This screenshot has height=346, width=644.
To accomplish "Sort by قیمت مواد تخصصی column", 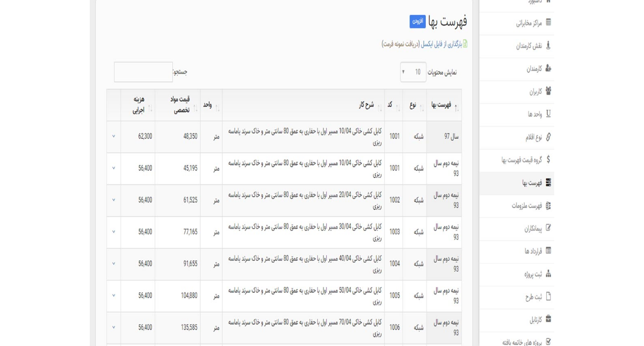I will click(177, 105).
